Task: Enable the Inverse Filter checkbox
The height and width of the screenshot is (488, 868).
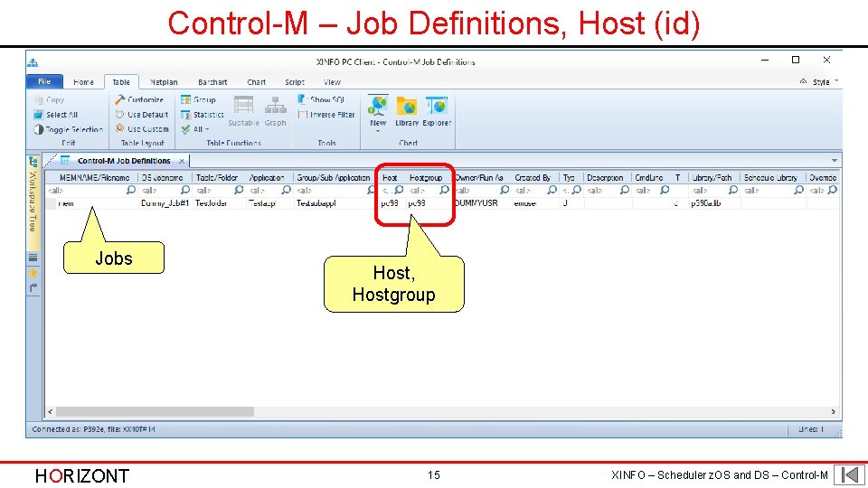Action: tap(302, 115)
